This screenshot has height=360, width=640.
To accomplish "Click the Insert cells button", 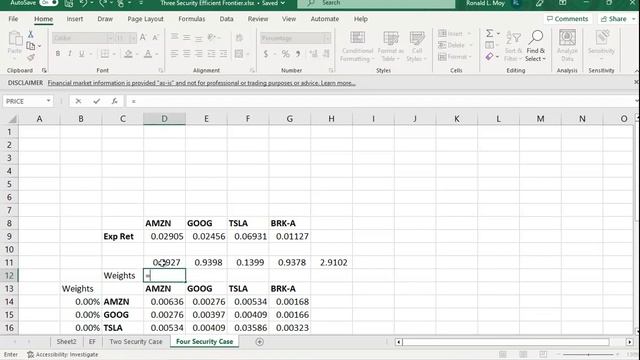I will click(454, 33).
